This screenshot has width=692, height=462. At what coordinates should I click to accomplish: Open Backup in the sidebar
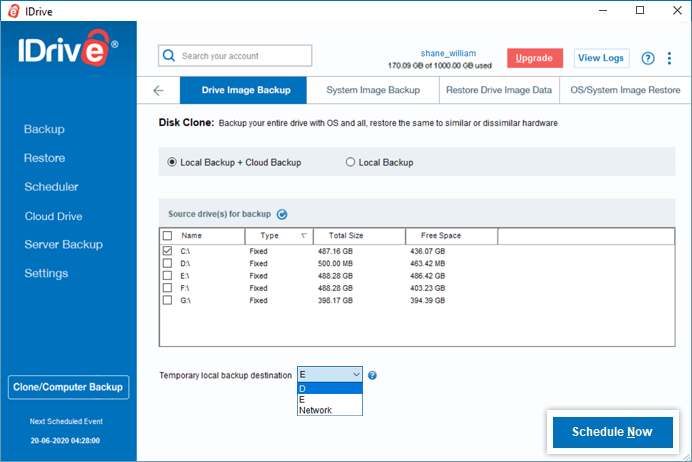click(44, 129)
